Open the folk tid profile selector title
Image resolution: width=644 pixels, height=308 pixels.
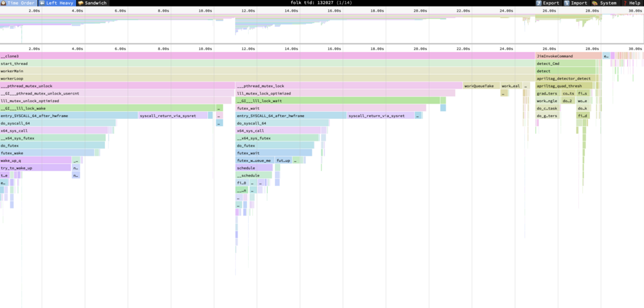tap(321, 3)
